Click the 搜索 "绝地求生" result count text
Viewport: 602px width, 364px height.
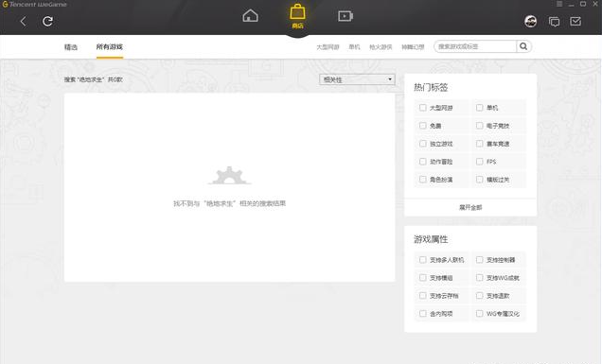pos(94,79)
